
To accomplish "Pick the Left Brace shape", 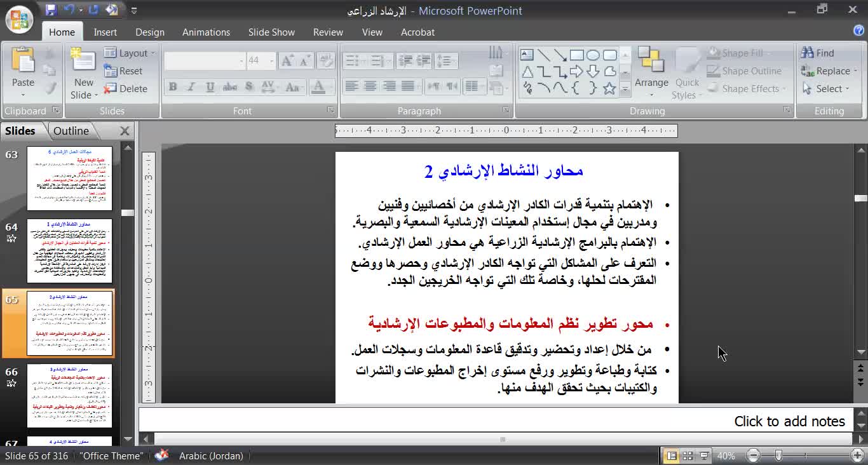I will 576,88.
